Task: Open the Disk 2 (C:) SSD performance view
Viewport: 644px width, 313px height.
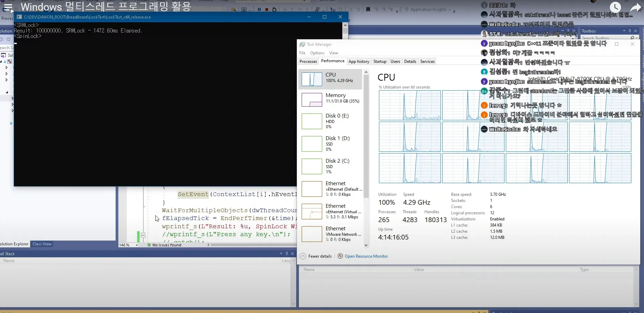Action: click(330, 166)
